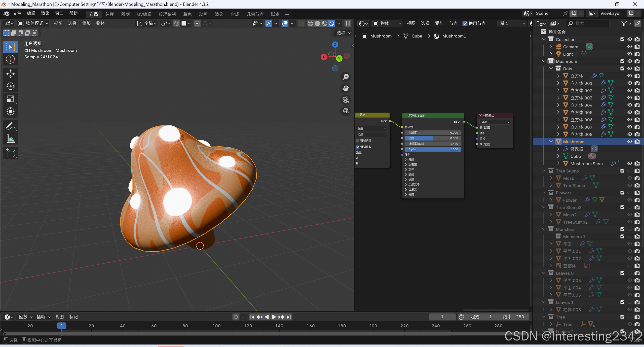The width and height of the screenshot is (644, 347).
Task: Click the viewport zoom magnifier icon
Action: 346,77
